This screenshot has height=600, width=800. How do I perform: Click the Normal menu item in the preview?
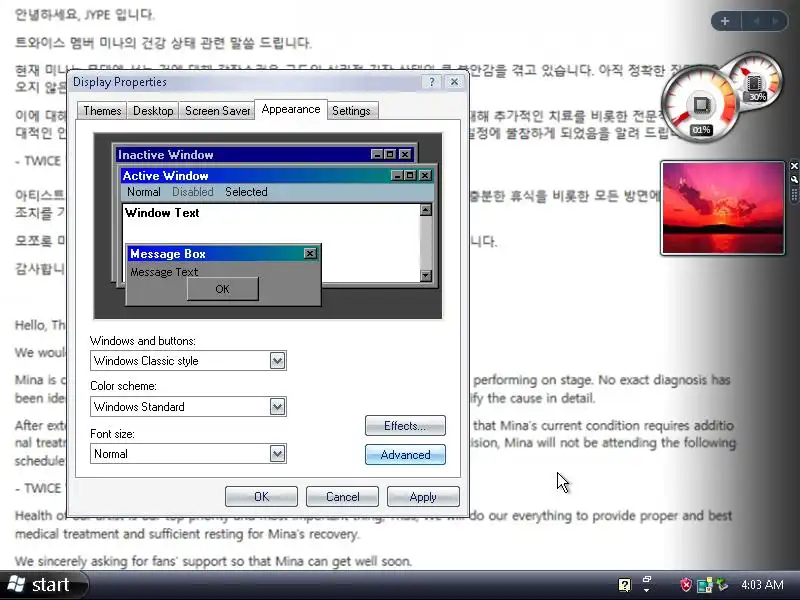click(x=143, y=192)
